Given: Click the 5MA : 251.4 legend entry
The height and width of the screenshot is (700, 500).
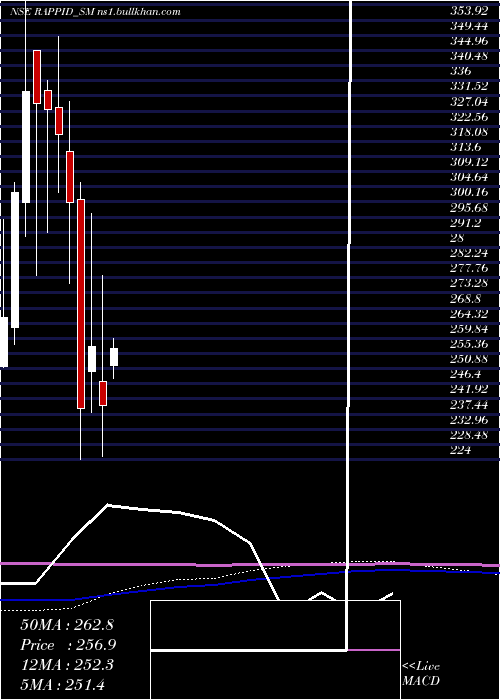Looking at the screenshot, I should coord(62,685).
